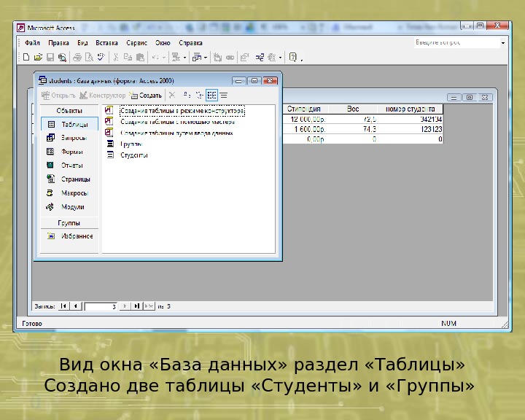
Task: Click the Delete X icon in database window
Action: coord(172,95)
